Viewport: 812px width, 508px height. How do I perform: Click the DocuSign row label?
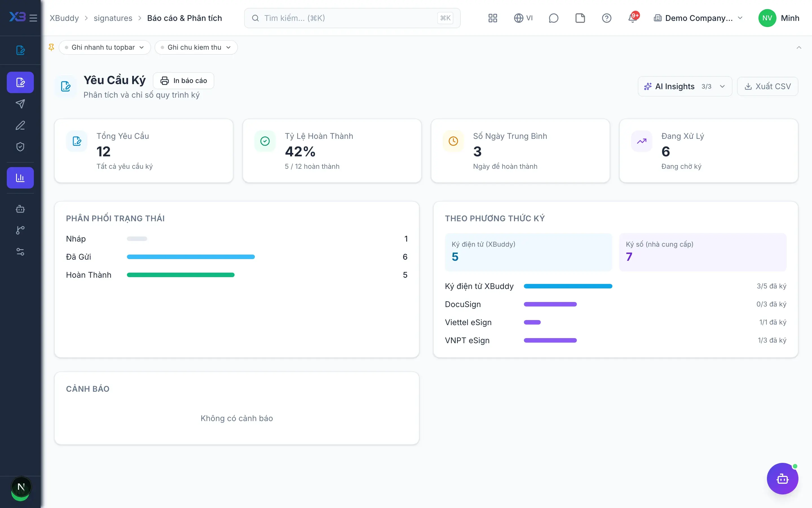[x=463, y=305]
